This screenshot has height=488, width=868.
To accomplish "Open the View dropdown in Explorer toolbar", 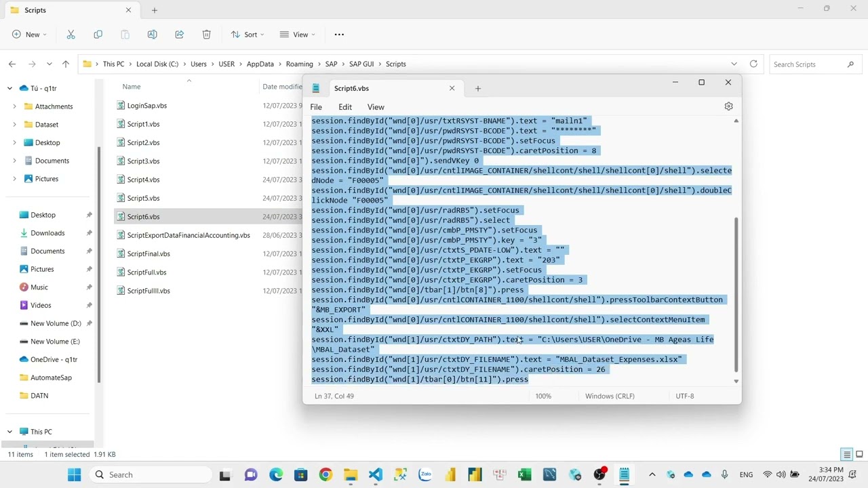I will click(297, 35).
